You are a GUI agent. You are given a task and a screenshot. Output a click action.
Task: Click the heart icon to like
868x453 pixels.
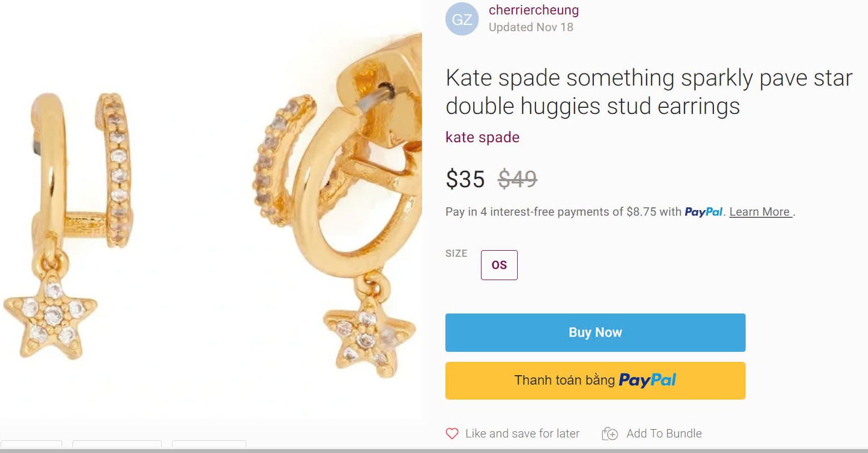tap(452, 434)
